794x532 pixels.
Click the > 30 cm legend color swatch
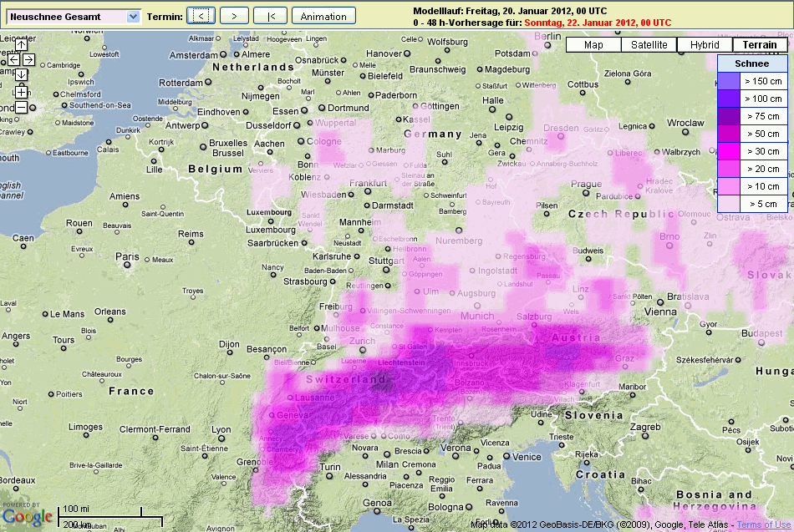(729, 151)
